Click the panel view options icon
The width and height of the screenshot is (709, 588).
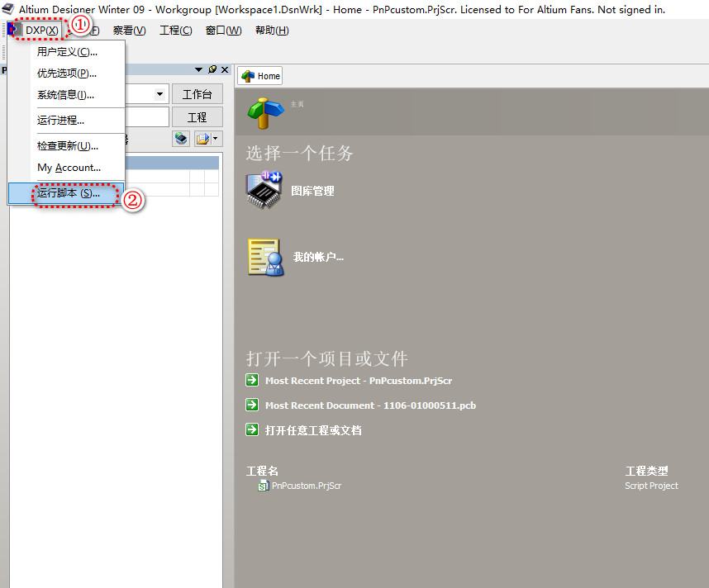(181, 139)
